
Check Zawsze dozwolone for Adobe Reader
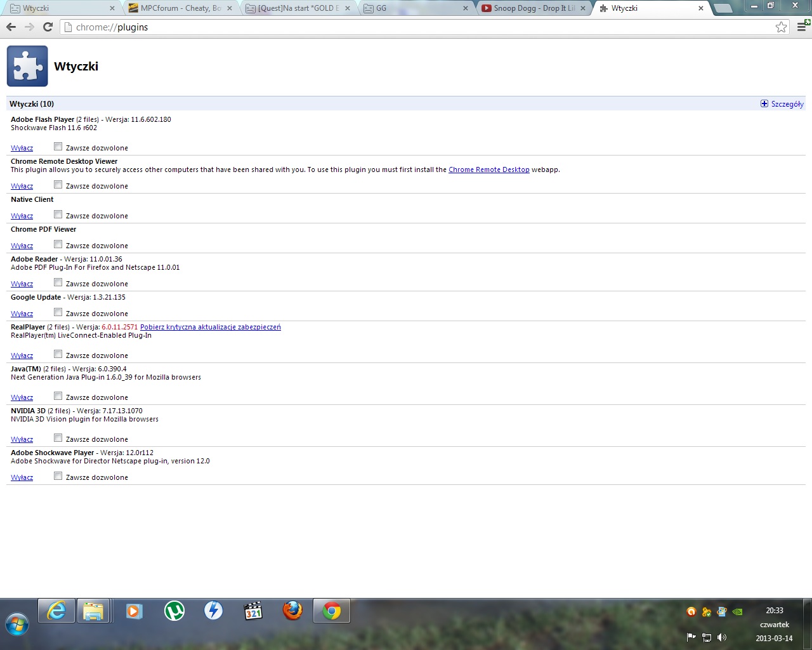pyautogui.click(x=58, y=282)
